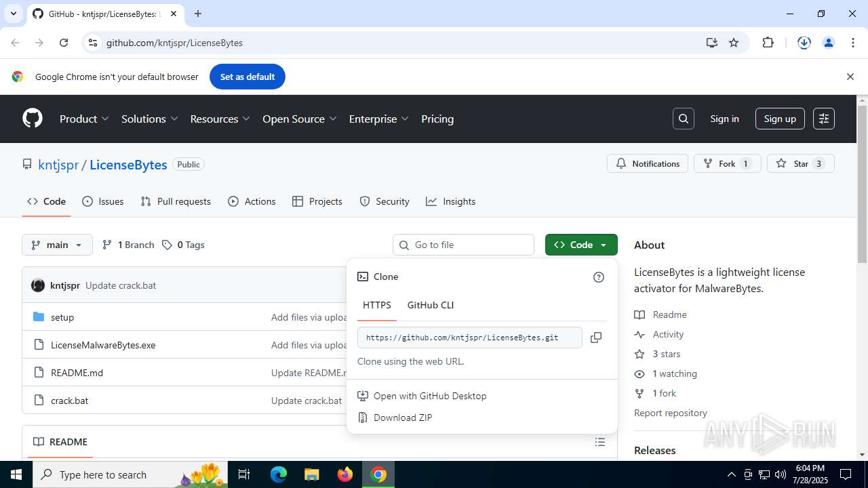Toggle the green Code dropdown button
The image size is (868, 488).
click(581, 245)
